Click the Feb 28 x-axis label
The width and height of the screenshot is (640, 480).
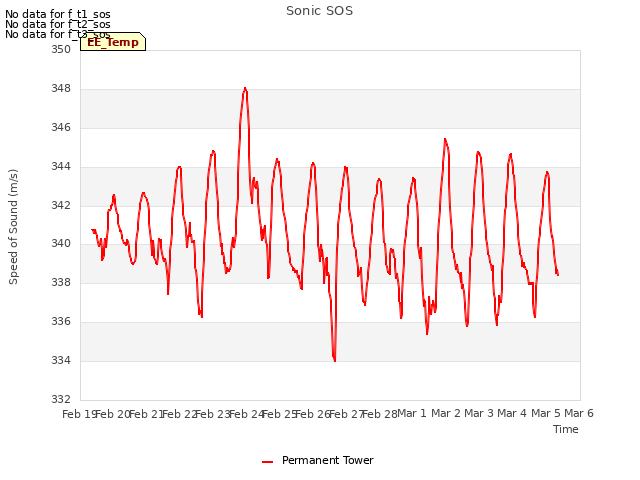pos(380,414)
